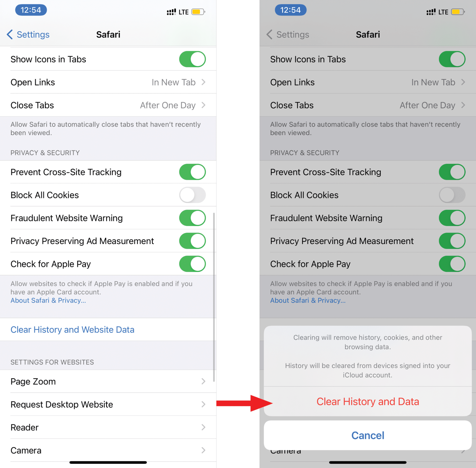Select the Privacy & Security section header
This screenshot has height=468, width=476.
[49, 153]
